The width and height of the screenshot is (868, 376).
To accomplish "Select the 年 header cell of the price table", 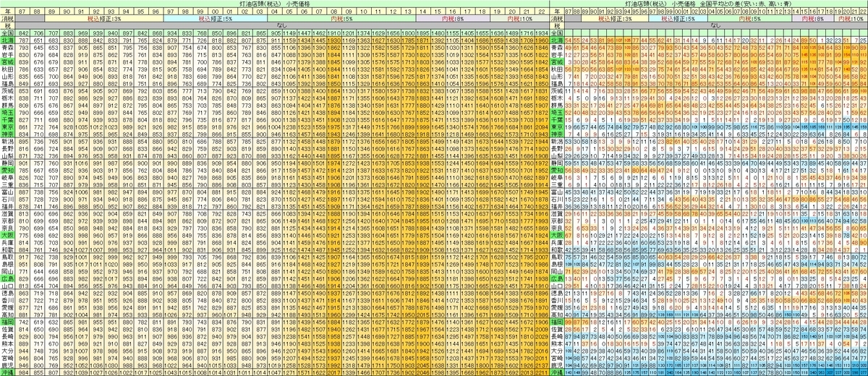I will click(x=7, y=11).
